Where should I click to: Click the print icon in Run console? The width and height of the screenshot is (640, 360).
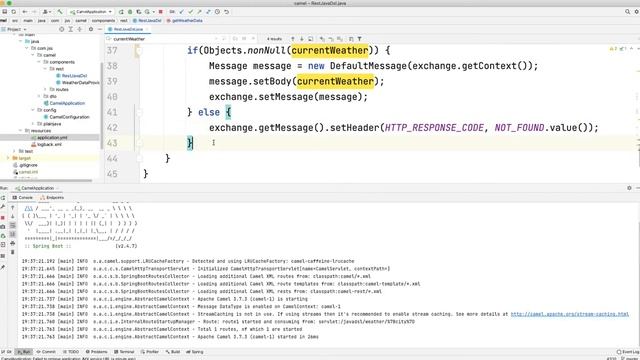pyautogui.click(x=13, y=243)
